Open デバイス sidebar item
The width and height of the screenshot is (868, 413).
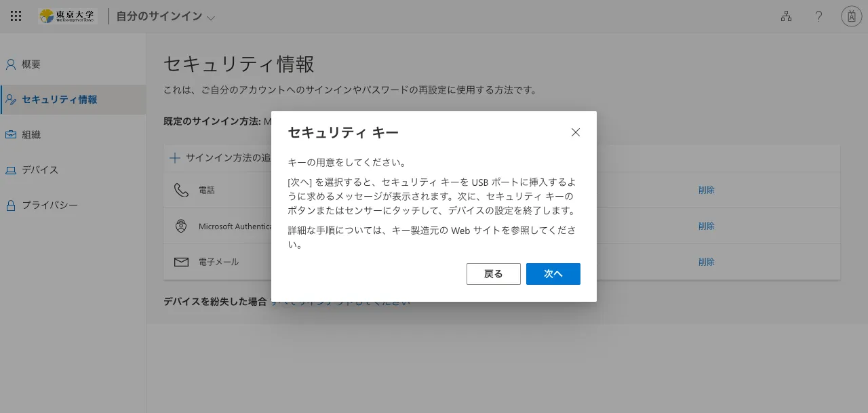point(39,170)
